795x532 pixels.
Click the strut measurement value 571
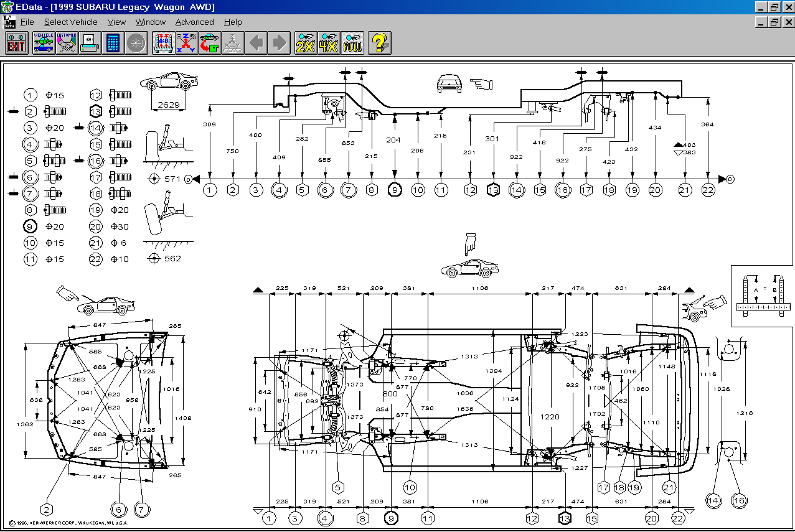[x=172, y=179]
